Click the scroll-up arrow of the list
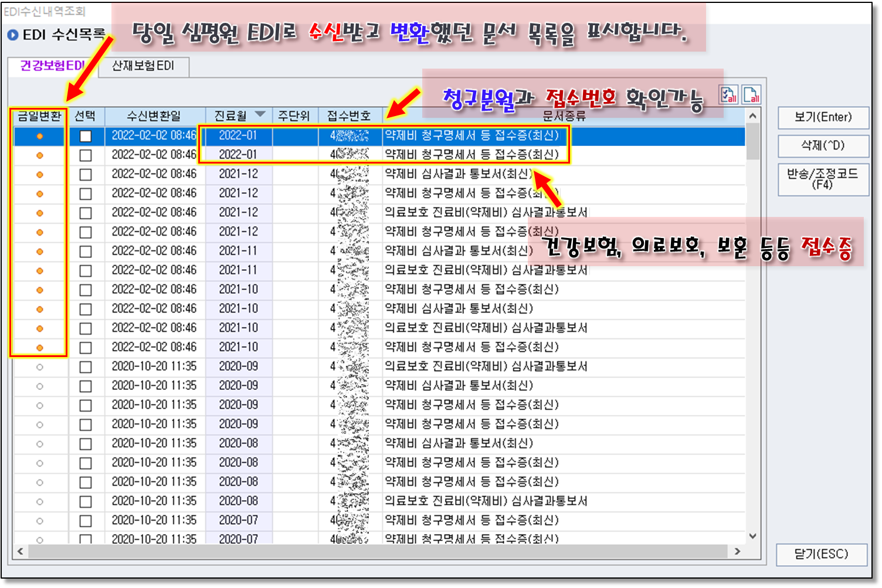This screenshot has height=588, width=882. [x=753, y=116]
